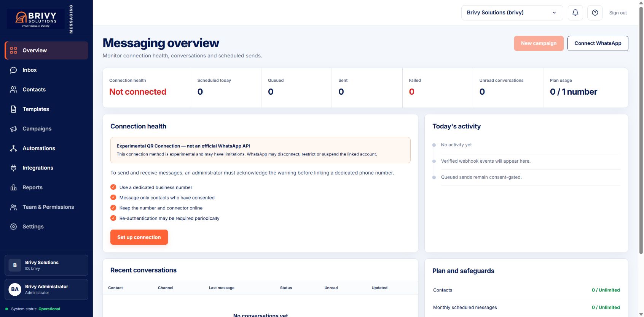Click the Contacts 0 / Unlimited value
644x317 pixels.
pyautogui.click(x=606, y=290)
